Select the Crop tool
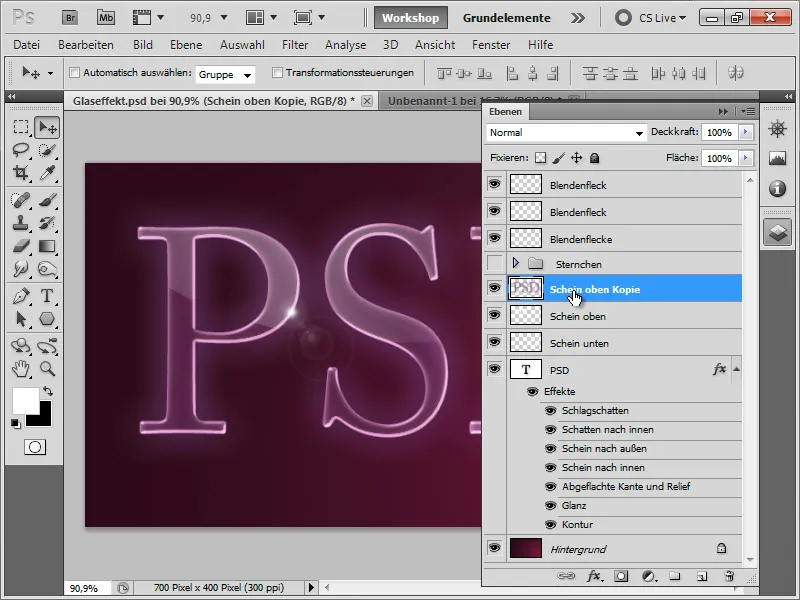Screen dimensions: 800x600 tap(20, 173)
